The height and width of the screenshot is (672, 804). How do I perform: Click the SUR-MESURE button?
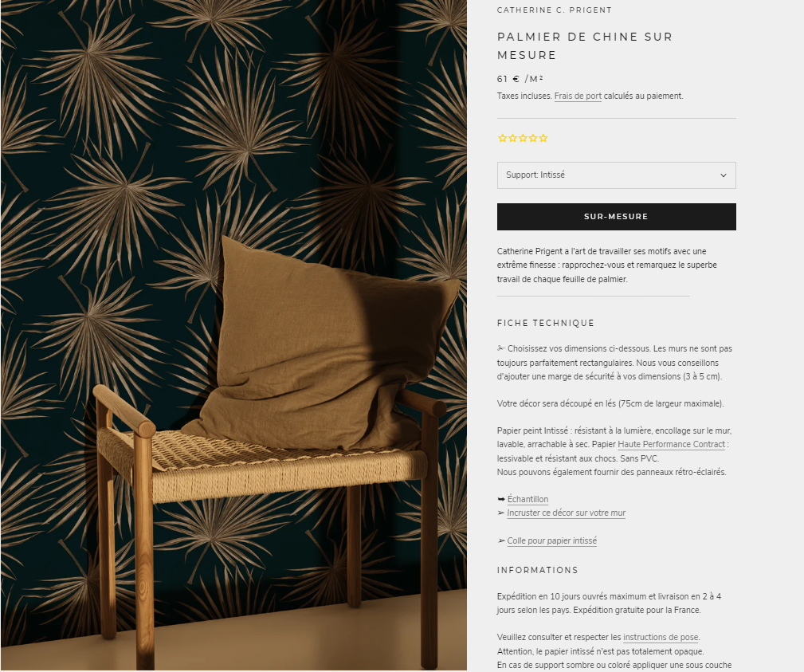click(616, 217)
